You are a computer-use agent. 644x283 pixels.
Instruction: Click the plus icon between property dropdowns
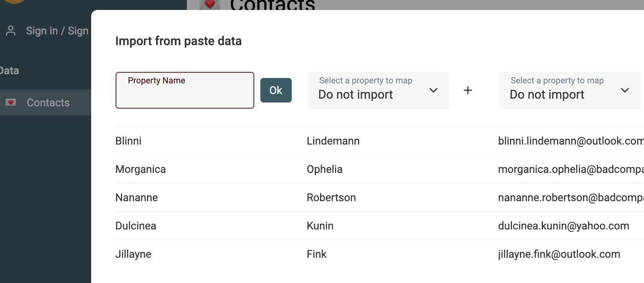(x=467, y=90)
